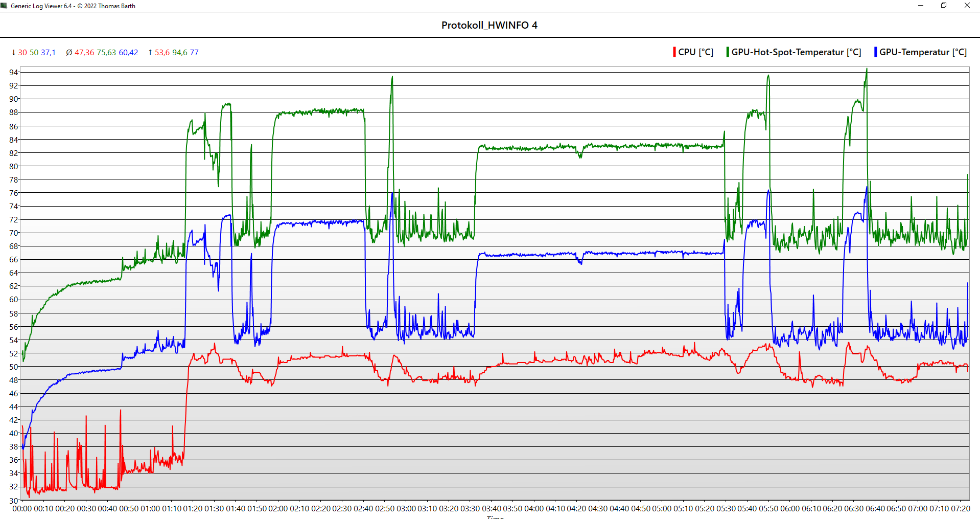Select the minimum GPU value 37,1
Image resolution: width=980 pixels, height=519 pixels.
[x=49, y=52]
